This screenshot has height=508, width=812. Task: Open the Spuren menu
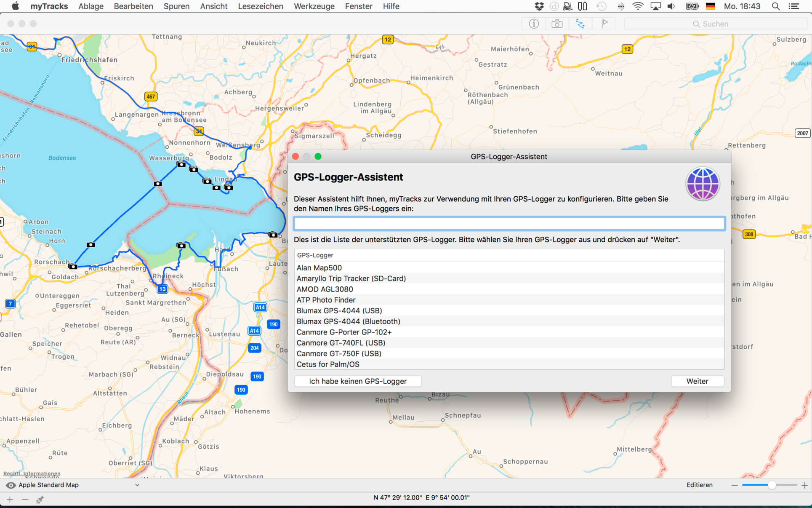click(x=176, y=6)
